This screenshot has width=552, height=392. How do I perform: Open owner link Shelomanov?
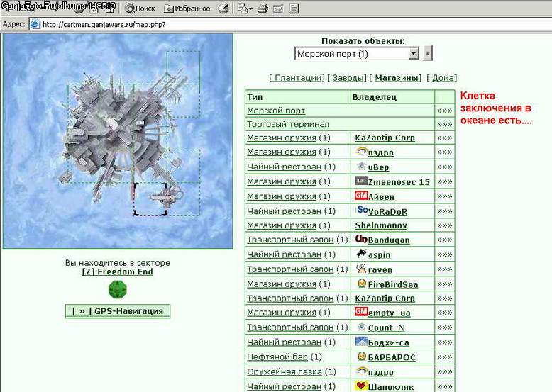(381, 225)
